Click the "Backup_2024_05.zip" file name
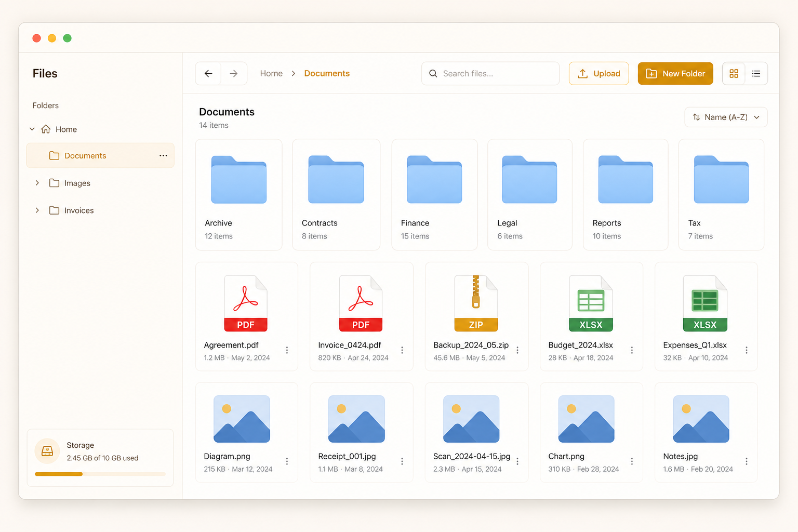 471,345
